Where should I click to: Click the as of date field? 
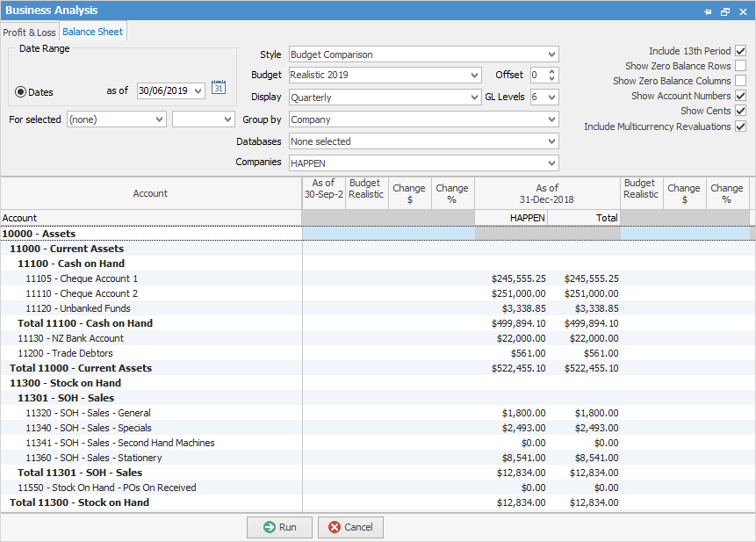(164, 90)
